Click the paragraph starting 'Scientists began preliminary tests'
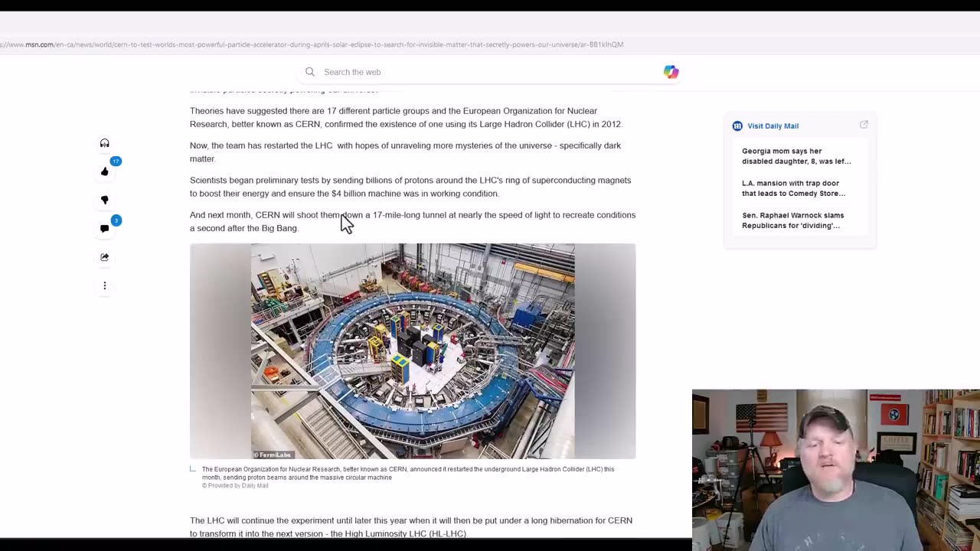The height and width of the screenshot is (551, 980). pos(410,187)
